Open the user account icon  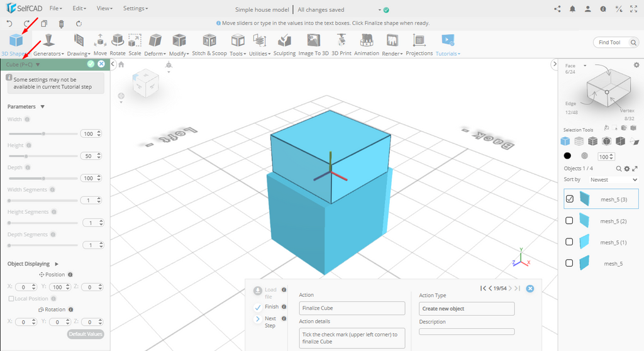point(588,9)
